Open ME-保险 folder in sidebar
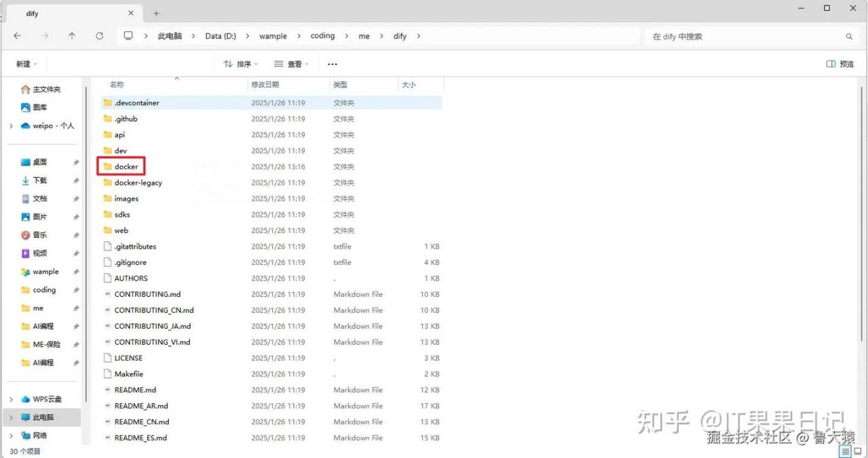 (41, 344)
